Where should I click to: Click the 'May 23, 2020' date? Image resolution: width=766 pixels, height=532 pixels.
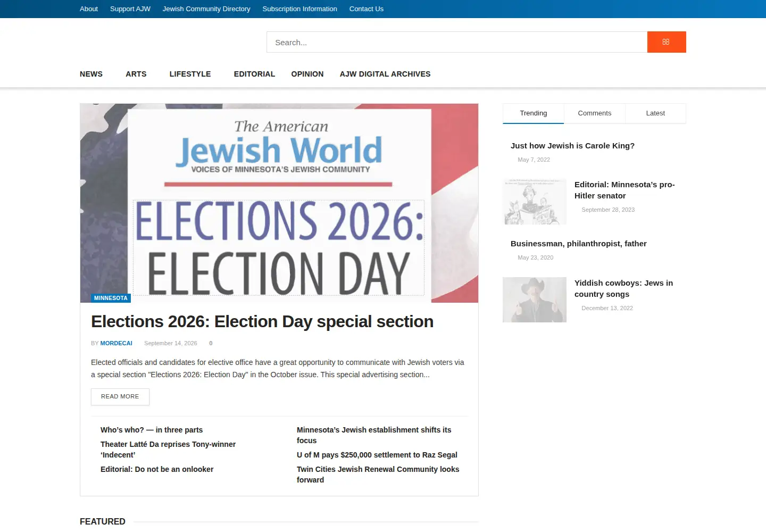[x=536, y=257]
